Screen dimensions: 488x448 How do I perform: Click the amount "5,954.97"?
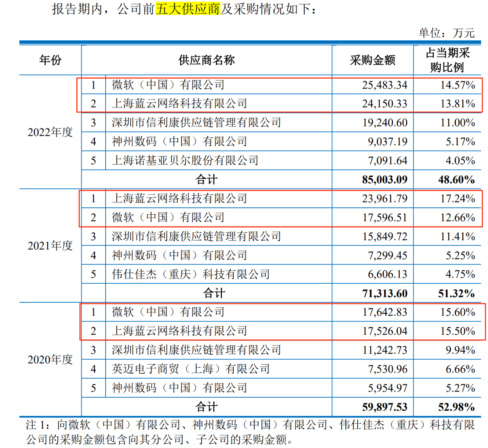click(x=388, y=388)
